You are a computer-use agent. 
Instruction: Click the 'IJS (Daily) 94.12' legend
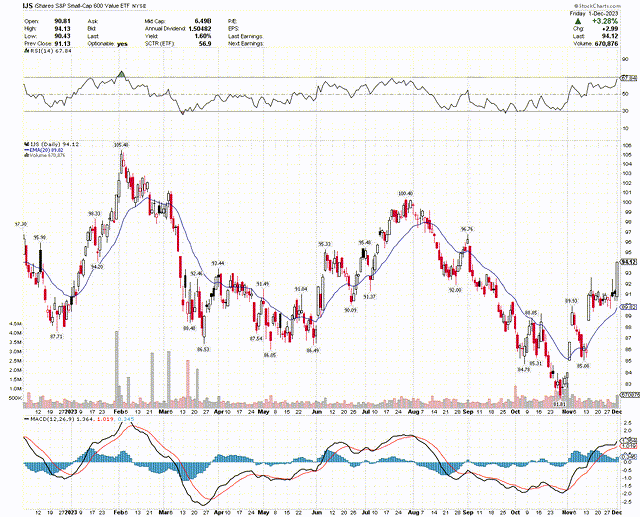[54, 144]
